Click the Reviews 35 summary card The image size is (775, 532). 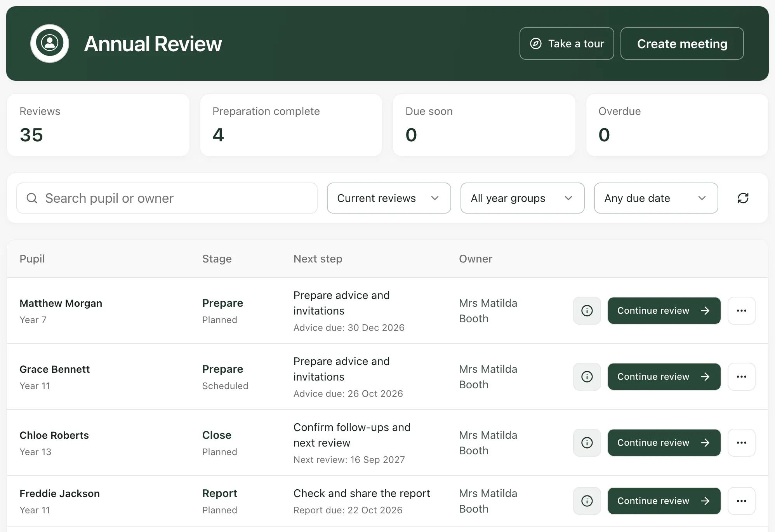point(98,125)
